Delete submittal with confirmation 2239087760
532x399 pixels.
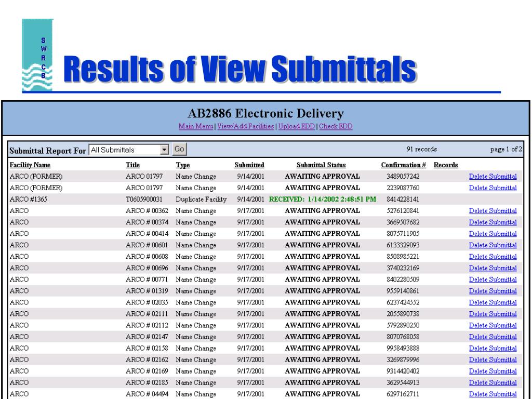point(493,188)
